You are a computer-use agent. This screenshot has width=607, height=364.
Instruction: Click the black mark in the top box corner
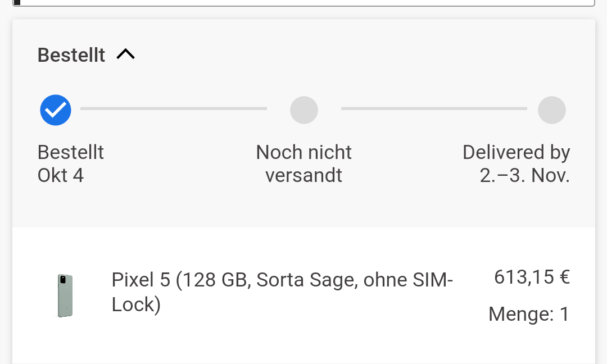[x=17, y=2]
